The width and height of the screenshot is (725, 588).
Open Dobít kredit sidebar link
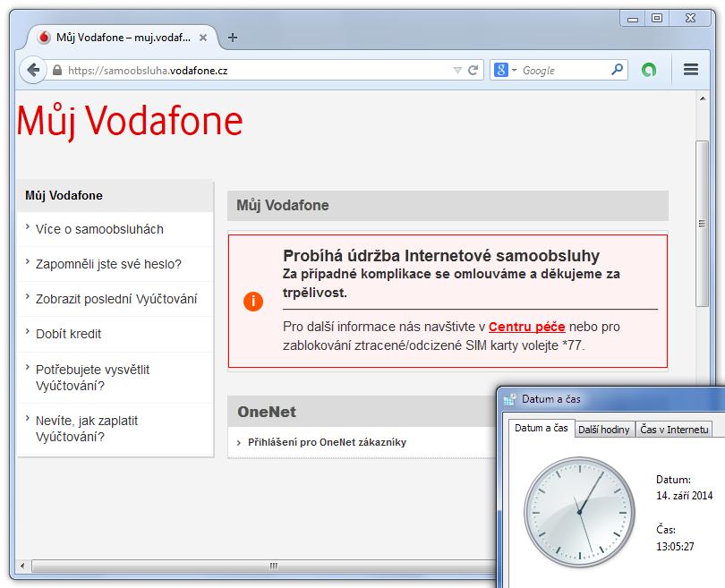click(68, 334)
